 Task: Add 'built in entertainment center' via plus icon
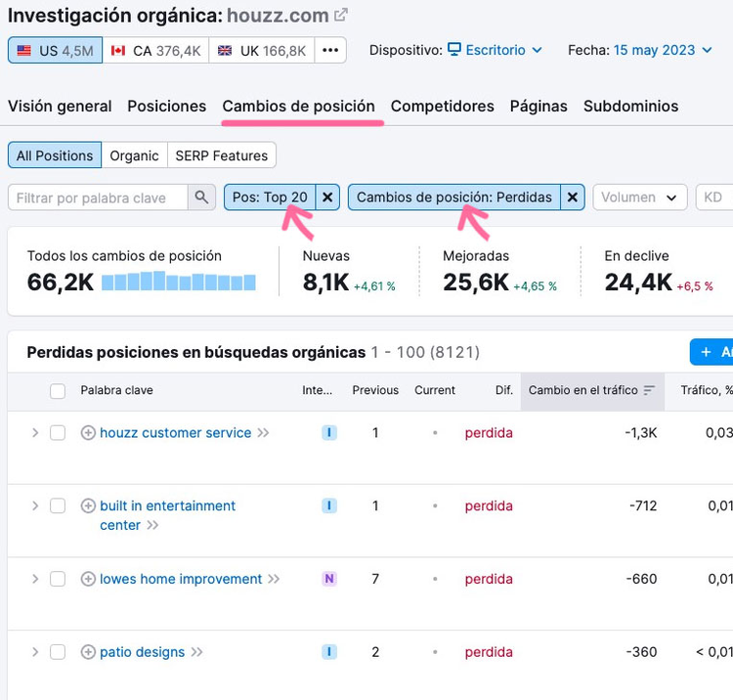tap(88, 505)
